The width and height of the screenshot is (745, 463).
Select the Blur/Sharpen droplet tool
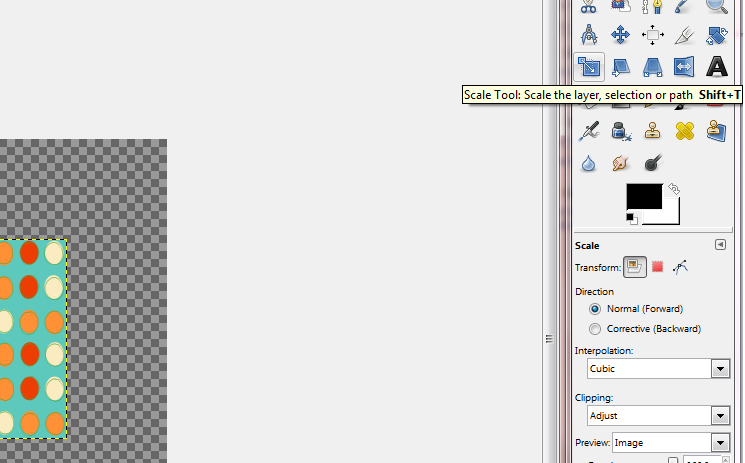point(589,163)
